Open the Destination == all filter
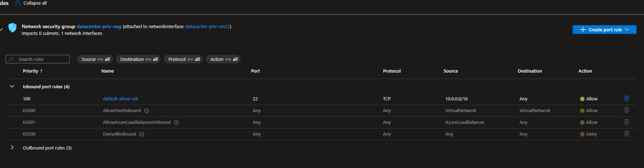Image resolution: width=644 pixels, height=168 pixels. tap(139, 59)
